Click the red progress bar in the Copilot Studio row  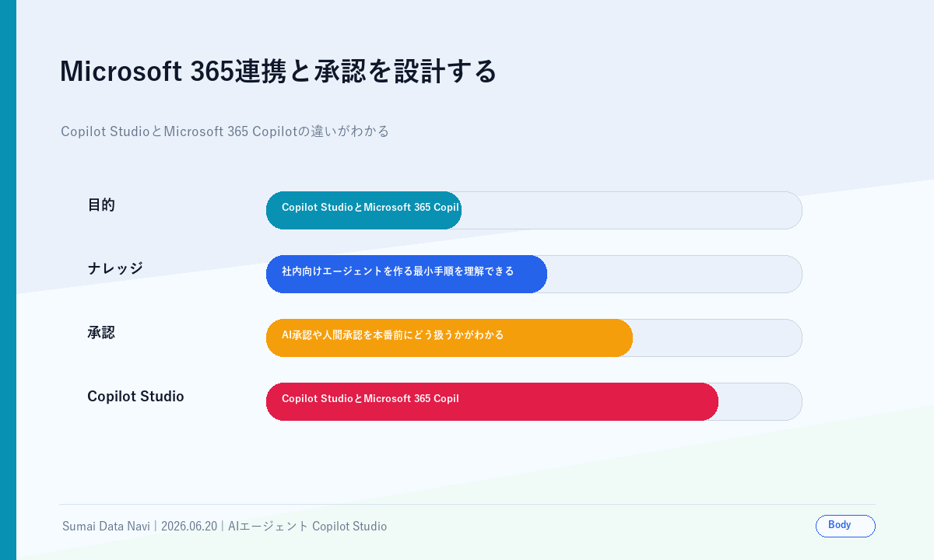coord(493,402)
